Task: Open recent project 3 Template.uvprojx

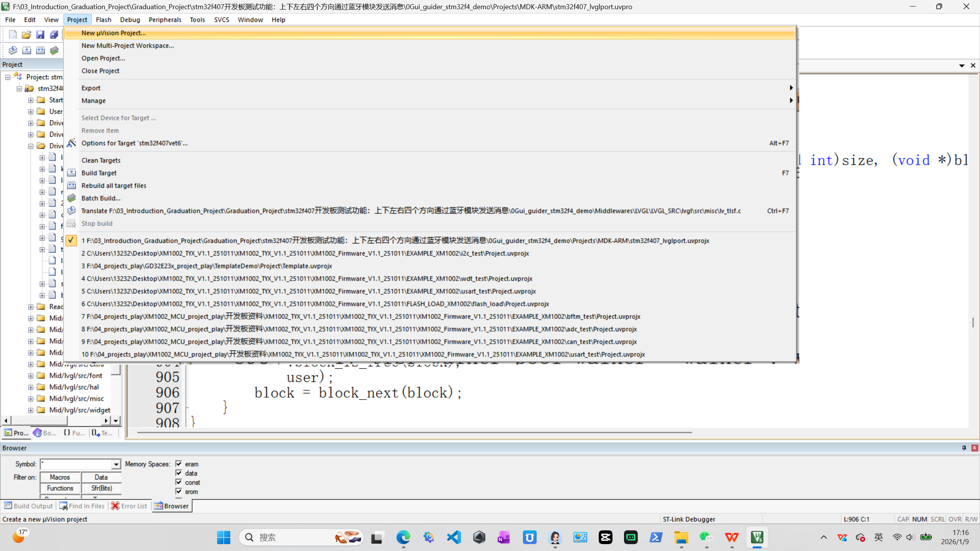Action: point(430,266)
